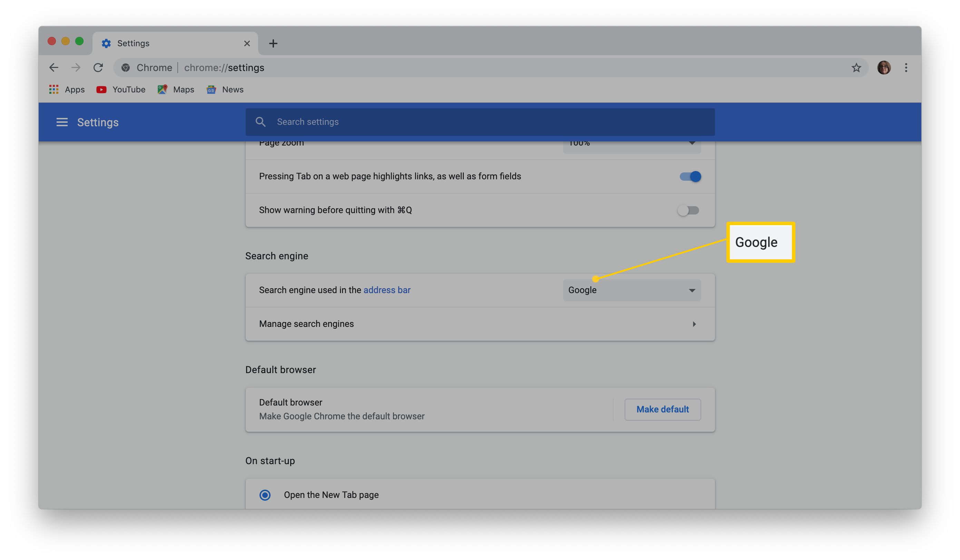Select the 'Open the New Tab page' radio button
This screenshot has width=960, height=560.
pos(265,495)
